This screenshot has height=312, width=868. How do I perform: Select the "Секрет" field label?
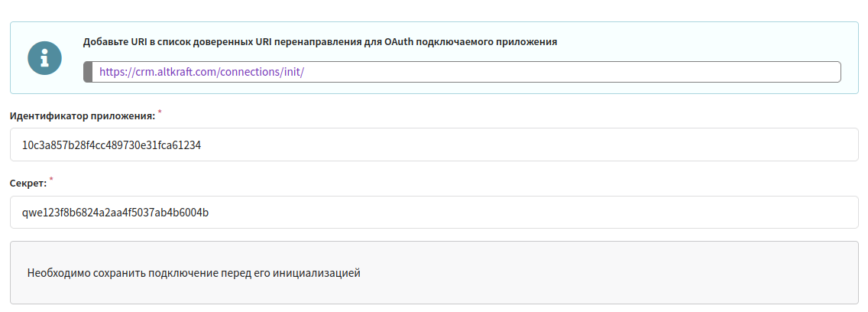(x=28, y=184)
